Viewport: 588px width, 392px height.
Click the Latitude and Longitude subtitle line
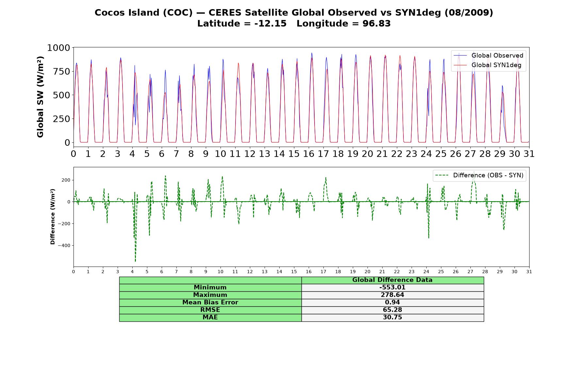tap(294, 24)
